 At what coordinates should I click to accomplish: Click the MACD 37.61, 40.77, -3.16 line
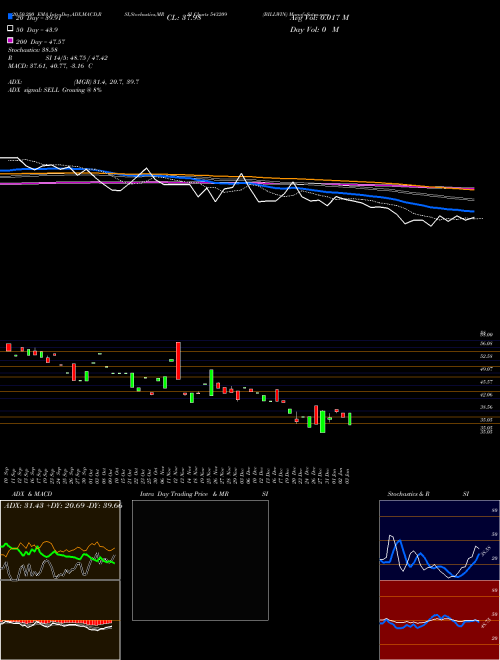coord(51,66)
